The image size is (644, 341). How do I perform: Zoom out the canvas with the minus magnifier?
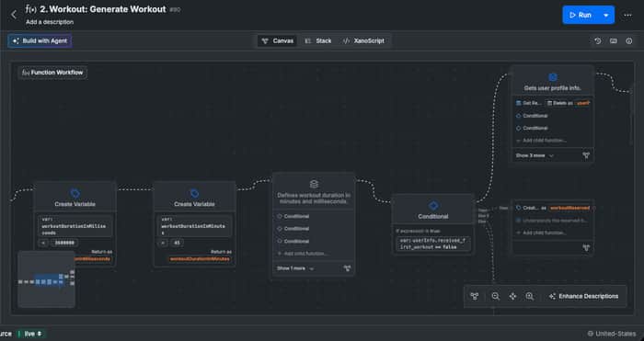[x=495, y=296]
